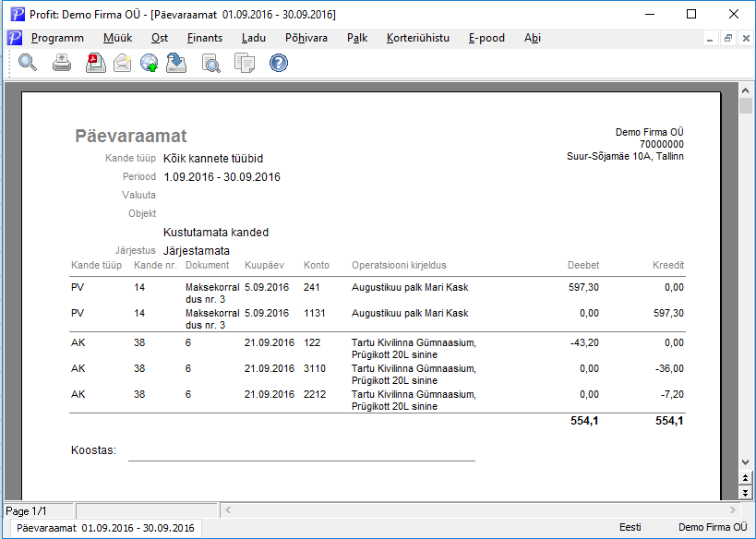Open the Abi menu
The width and height of the screenshot is (756, 539).
[x=533, y=38]
